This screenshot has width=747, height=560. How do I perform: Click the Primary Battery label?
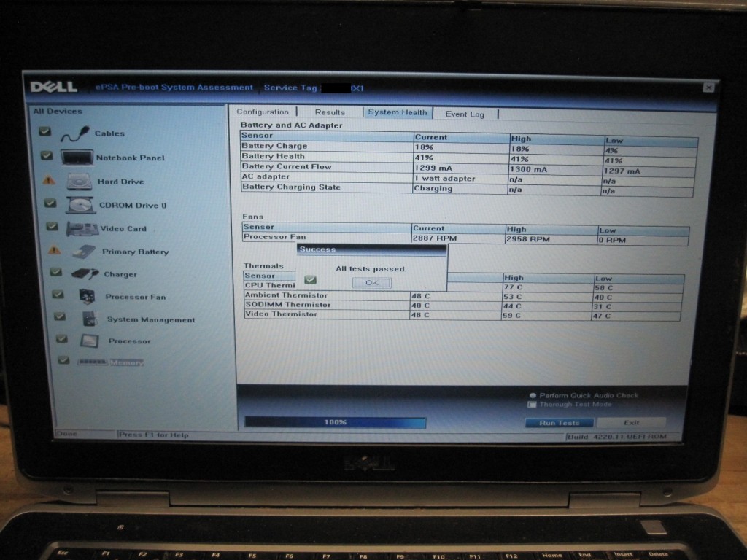pyautogui.click(x=136, y=252)
